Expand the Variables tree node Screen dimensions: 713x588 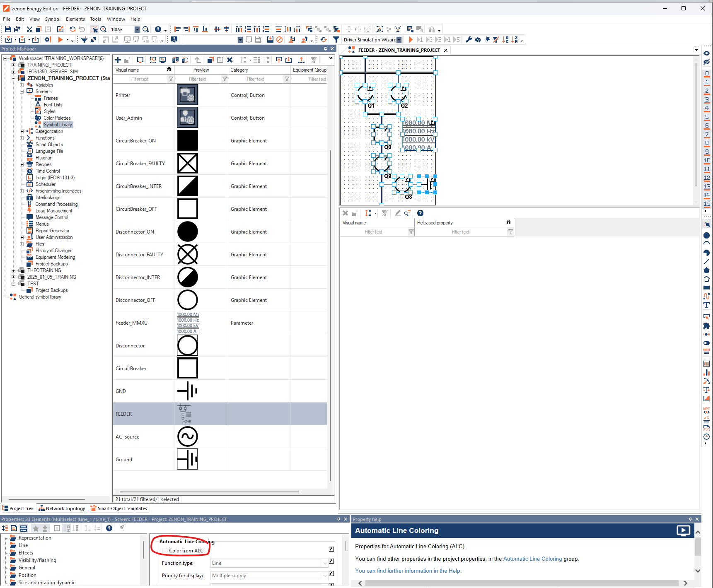pos(22,85)
